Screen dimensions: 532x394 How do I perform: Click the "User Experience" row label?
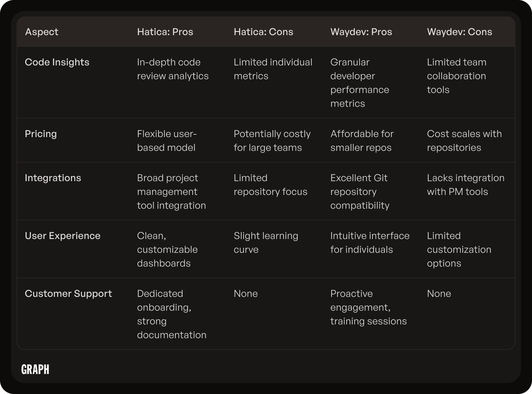click(x=63, y=236)
